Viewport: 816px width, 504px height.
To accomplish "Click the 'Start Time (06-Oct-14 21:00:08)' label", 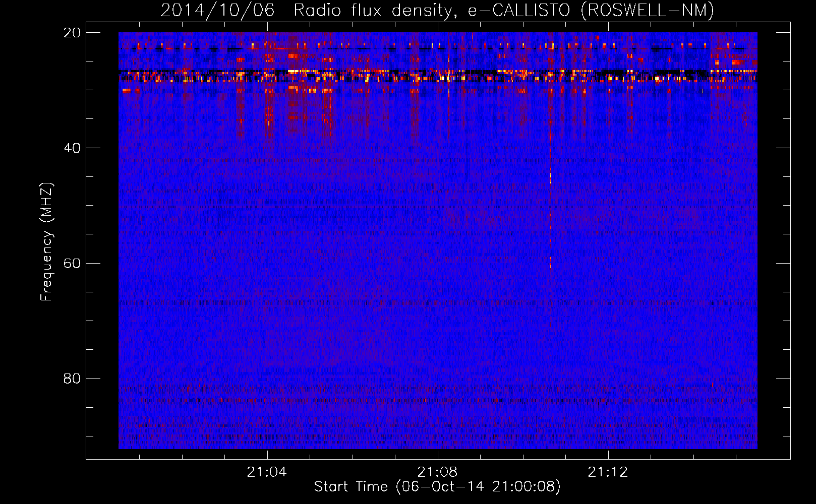I will pyautogui.click(x=437, y=487).
